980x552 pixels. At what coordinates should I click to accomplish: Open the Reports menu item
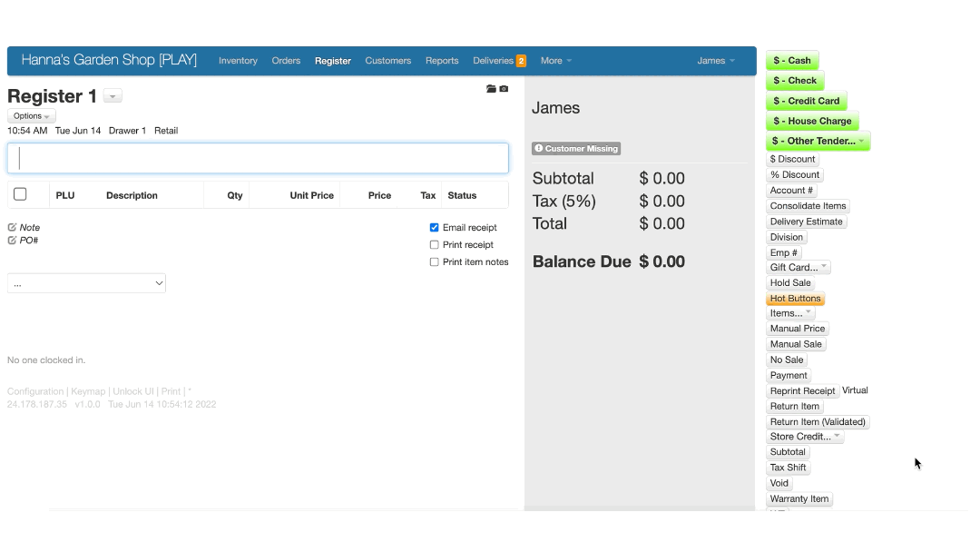(x=442, y=61)
